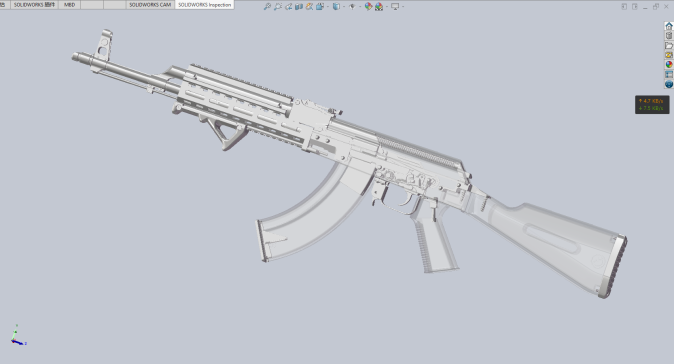Close the document window
Viewport: 674px width, 364px height.
pos(666,6)
